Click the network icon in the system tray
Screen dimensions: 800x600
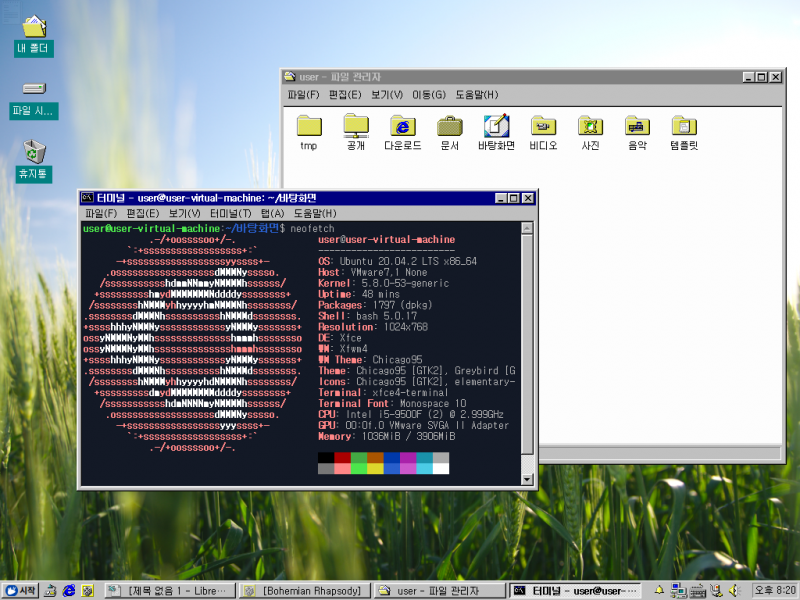678,590
